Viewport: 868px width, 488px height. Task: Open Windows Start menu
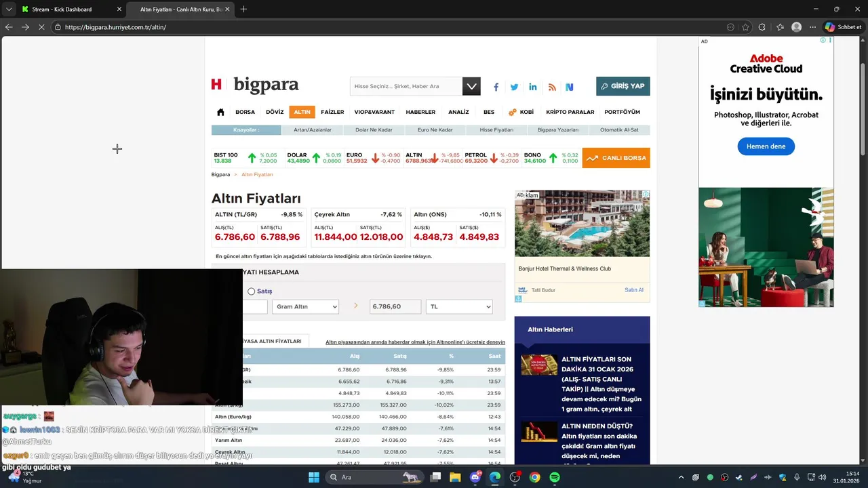[x=314, y=477]
